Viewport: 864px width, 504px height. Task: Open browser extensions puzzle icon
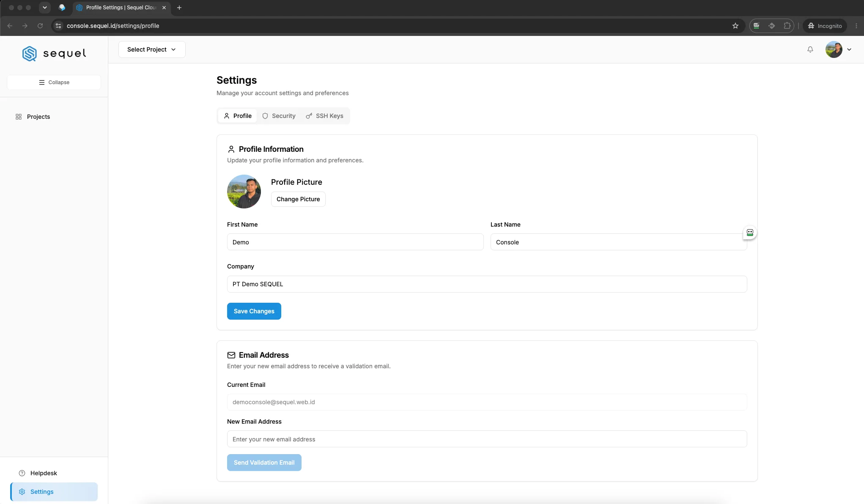pyautogui.click(x=787, y=26)
